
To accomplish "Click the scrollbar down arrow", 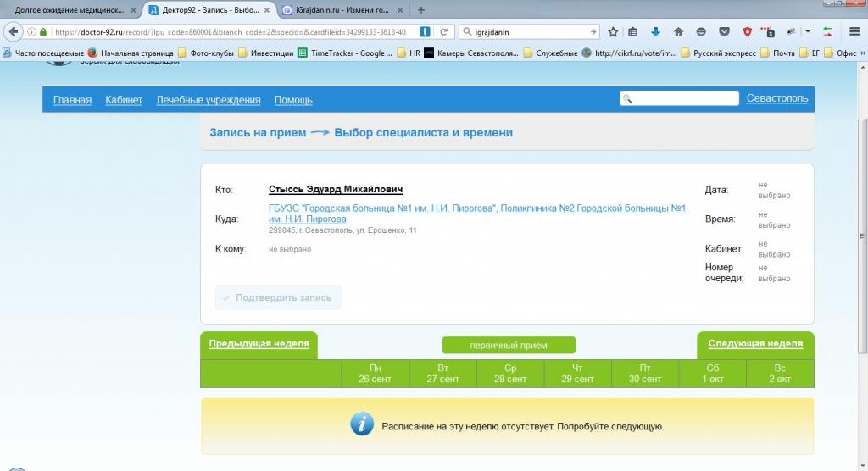I will [862, 466].
